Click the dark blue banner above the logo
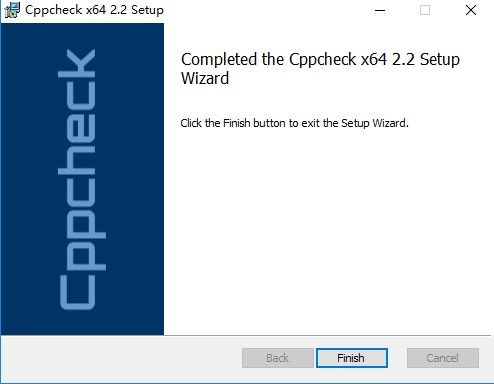This screenshot has width=494, height=384. tap(82, 35)
